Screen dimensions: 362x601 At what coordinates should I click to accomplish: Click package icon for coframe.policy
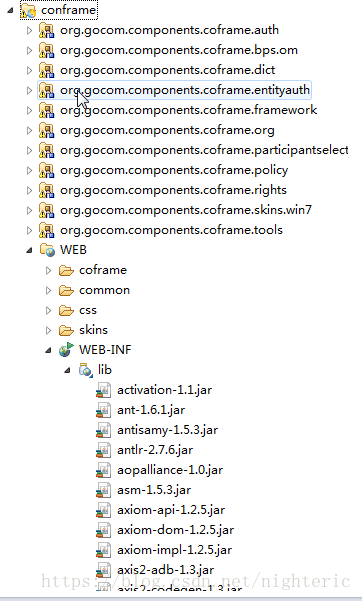(x=46, y=170)
